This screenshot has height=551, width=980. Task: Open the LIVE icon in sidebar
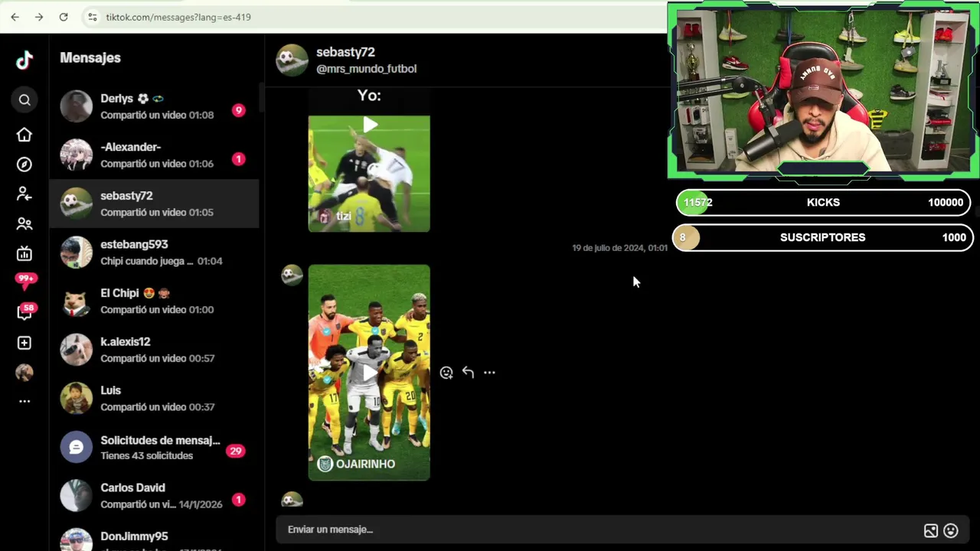pos(24,254)
